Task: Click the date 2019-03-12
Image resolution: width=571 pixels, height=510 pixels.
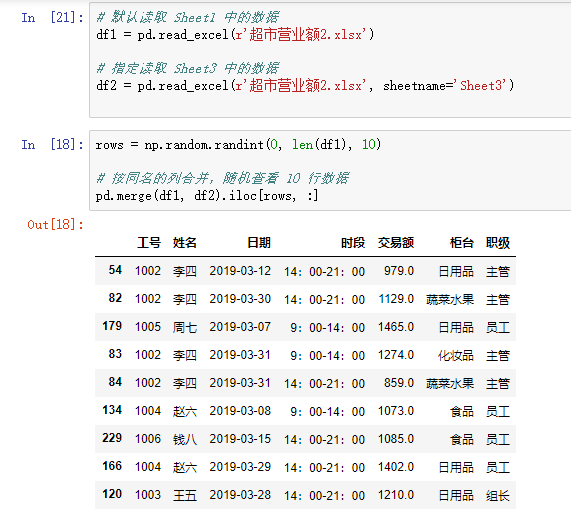Action: point(240,271)
